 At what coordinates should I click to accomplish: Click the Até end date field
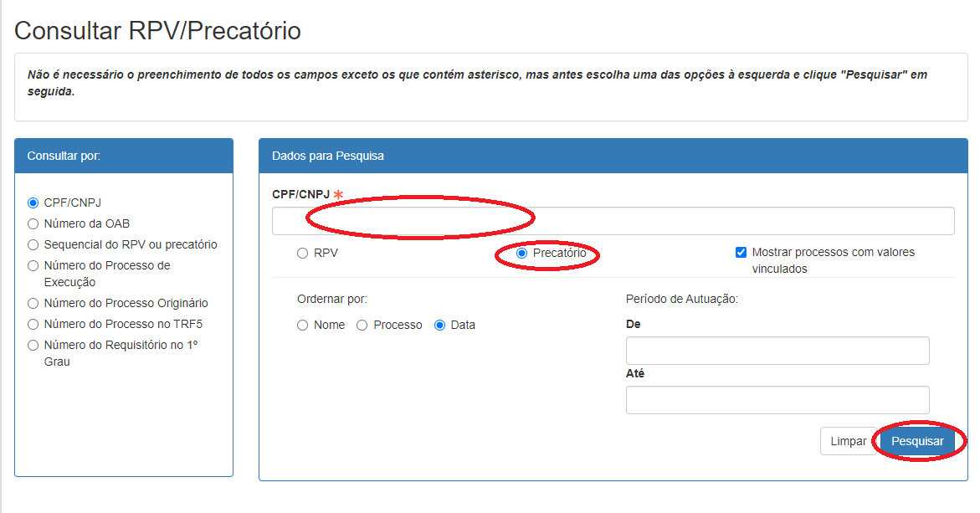[777, 400]
